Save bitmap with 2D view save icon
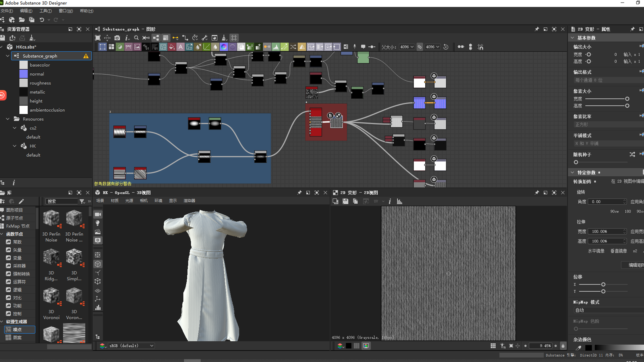644x362 pixels. coord(345,201)
